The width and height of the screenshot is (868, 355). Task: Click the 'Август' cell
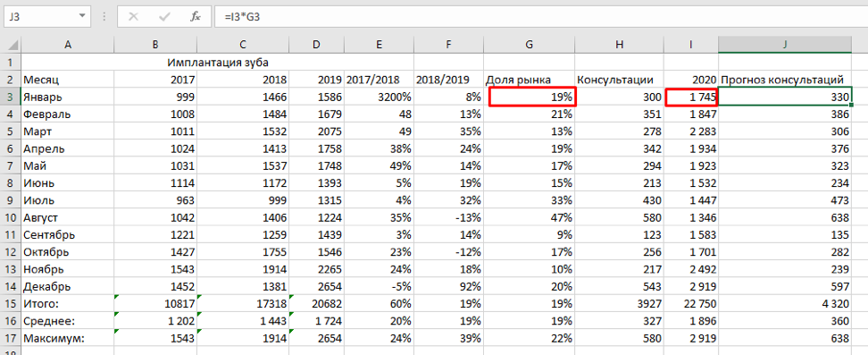68,218
